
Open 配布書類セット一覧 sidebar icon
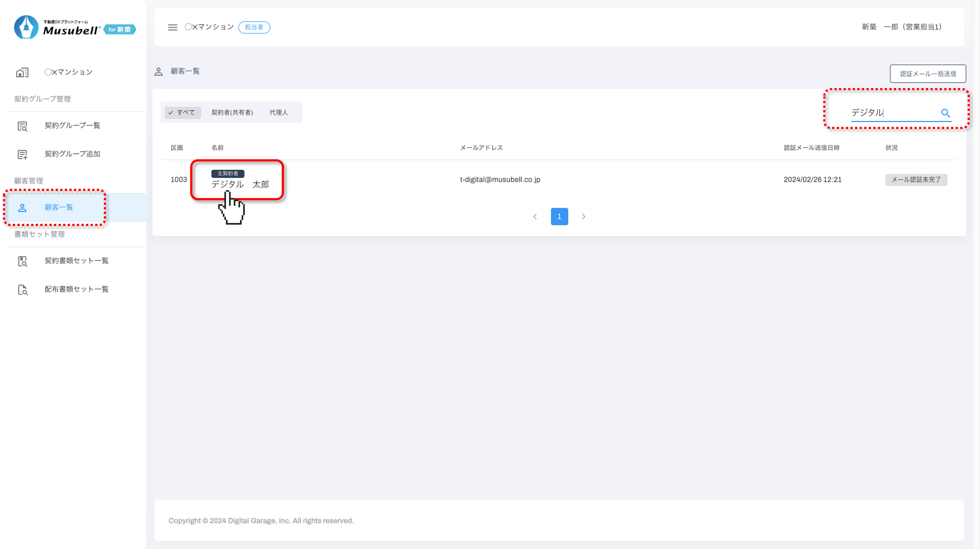[x=22, y=289]
